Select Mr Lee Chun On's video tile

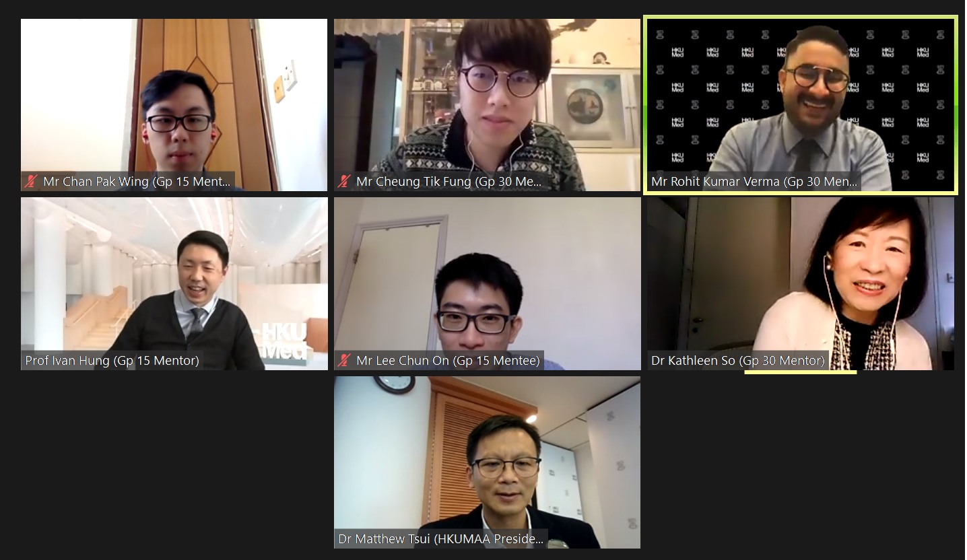[x=487, y=283]
